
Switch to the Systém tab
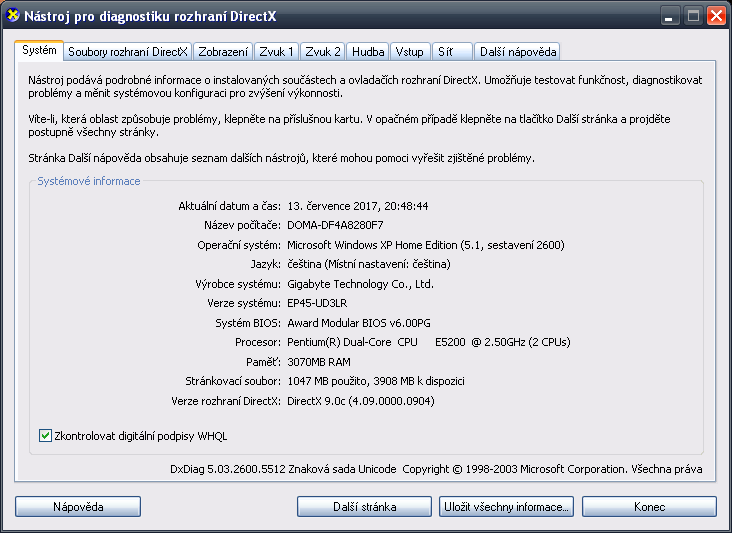point(39,50)
